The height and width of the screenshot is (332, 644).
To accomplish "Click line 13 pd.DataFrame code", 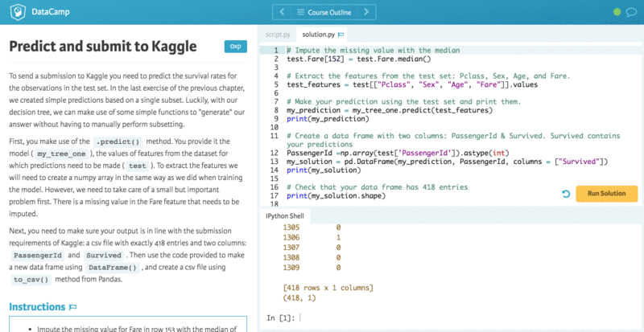I will [x=447, y=162].
